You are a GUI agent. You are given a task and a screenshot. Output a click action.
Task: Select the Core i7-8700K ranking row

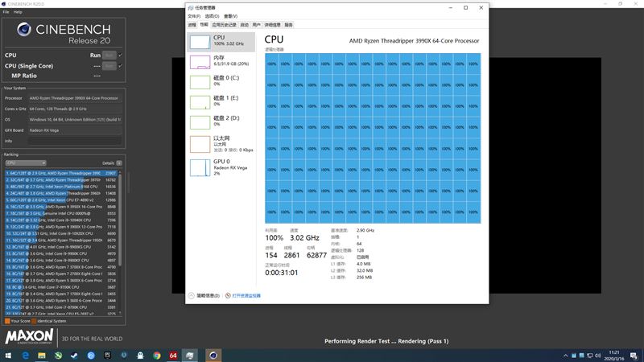point(61,307)
